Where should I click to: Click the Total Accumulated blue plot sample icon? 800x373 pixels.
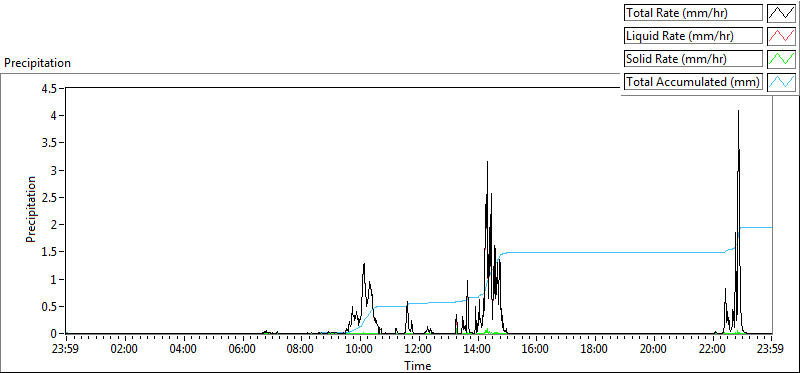point(782,82)
